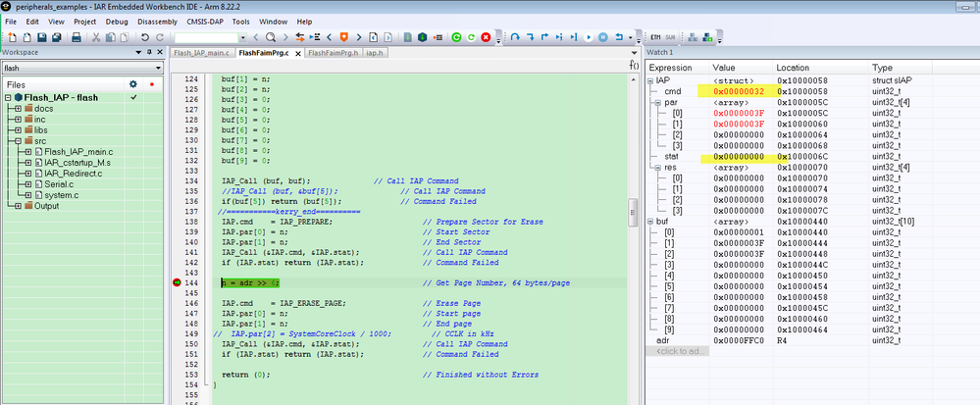The height and width of the screenshot is (405, 980).
Task: Open the editor tab list dropdown arrow
Action: (x=633, y=54)
